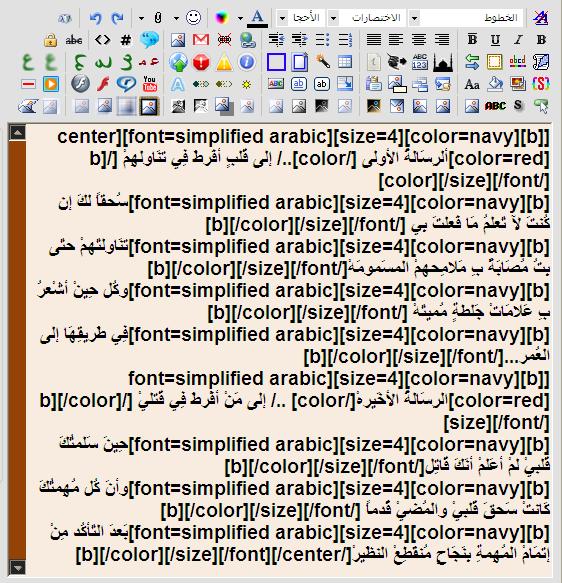Image resolution: width=562 pixels, height=583 pixels.
Task: Click the red ABC text effect icon
Action: point(495,106)
